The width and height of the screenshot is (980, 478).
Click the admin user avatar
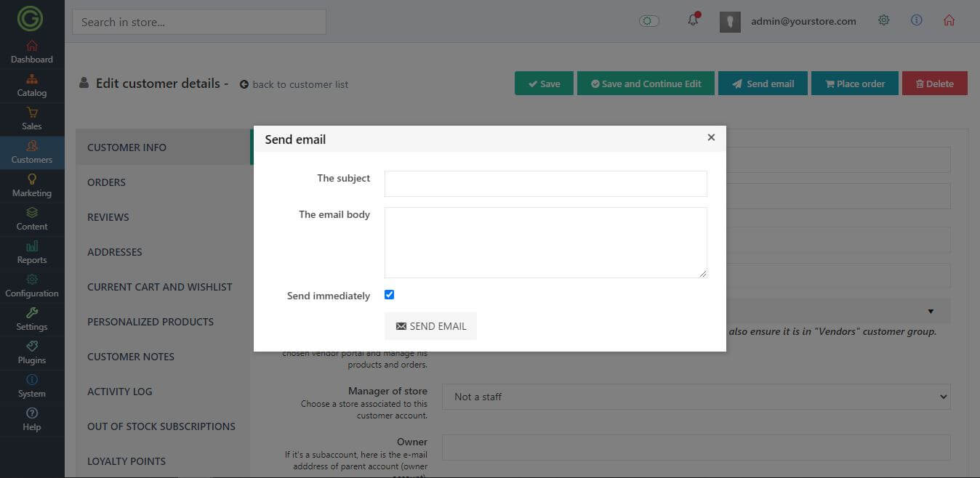[730, 22]
